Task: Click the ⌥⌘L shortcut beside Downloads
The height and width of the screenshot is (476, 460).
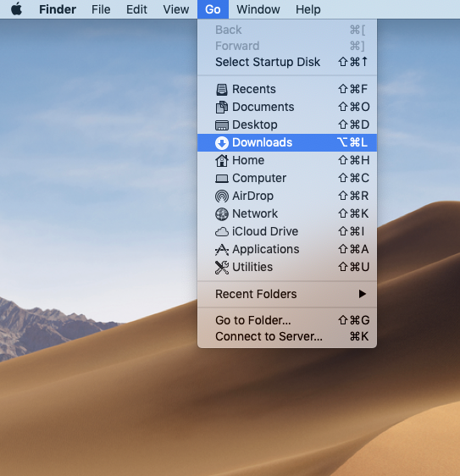Action: tap(352, 142)
